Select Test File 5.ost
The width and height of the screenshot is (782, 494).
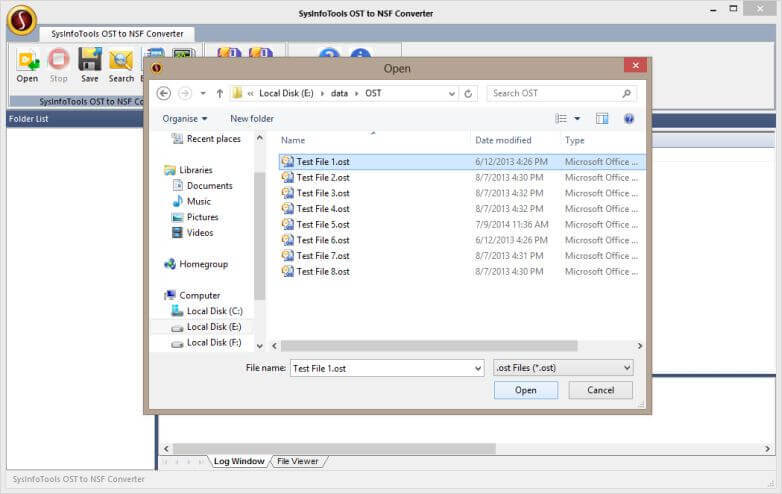[x=323, y=224]
